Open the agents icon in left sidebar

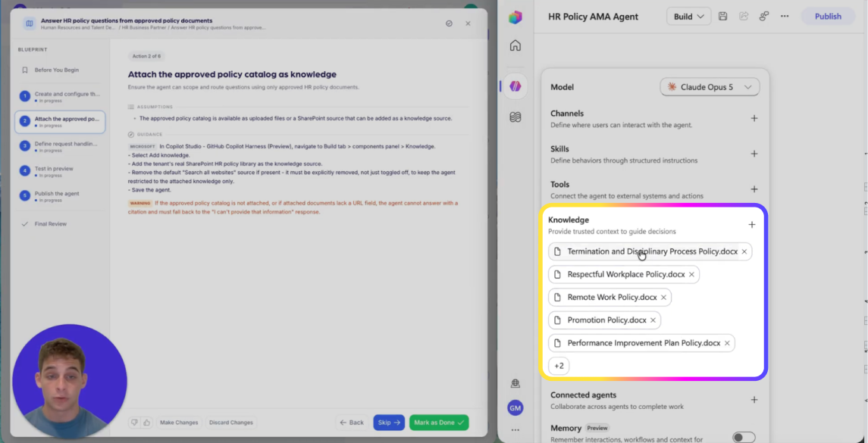[x=515, y=86]
